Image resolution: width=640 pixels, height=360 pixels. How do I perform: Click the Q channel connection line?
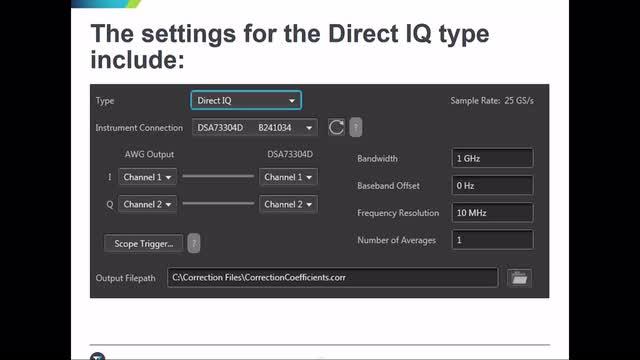[x=218, y=203]
